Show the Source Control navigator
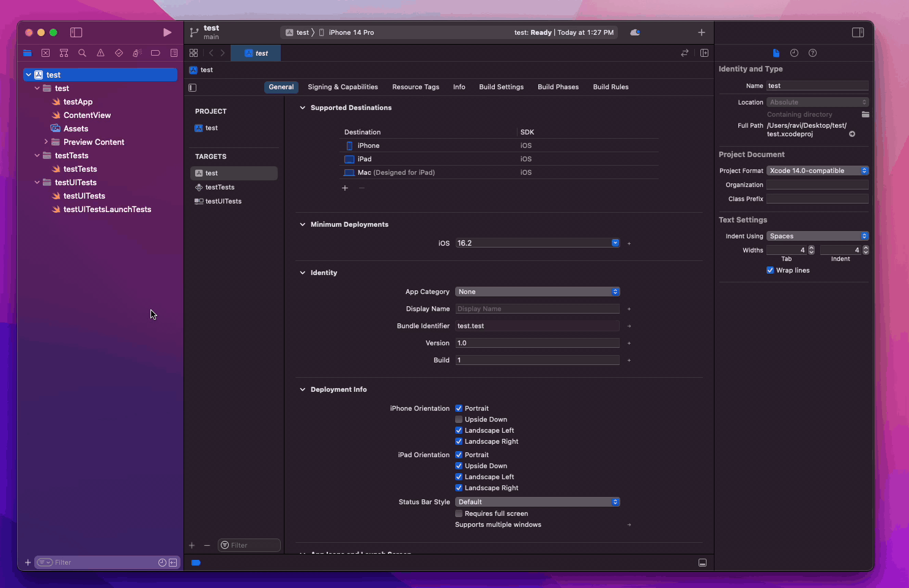This screenshot has height=588, width=909. pos(45,53)
